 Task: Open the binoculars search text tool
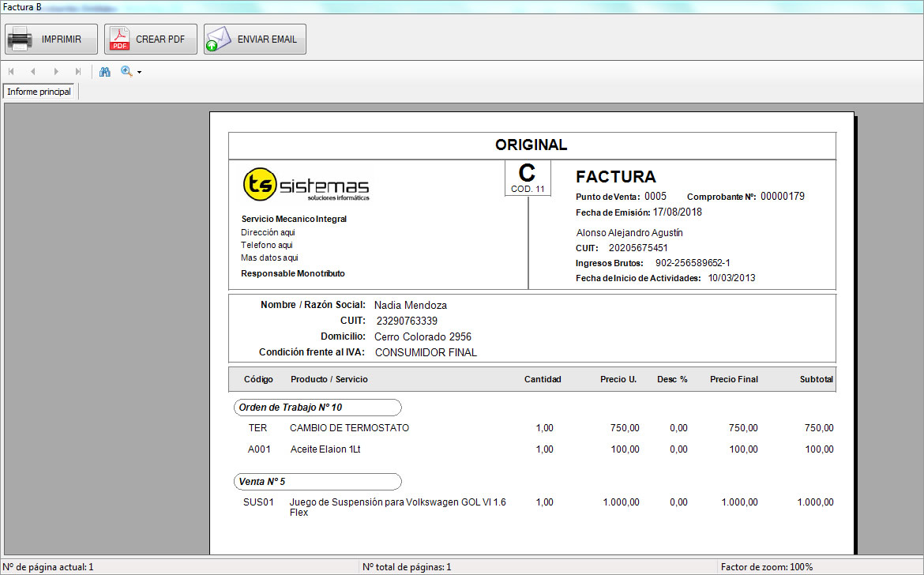pyautogui.click(x=105, y=71)
